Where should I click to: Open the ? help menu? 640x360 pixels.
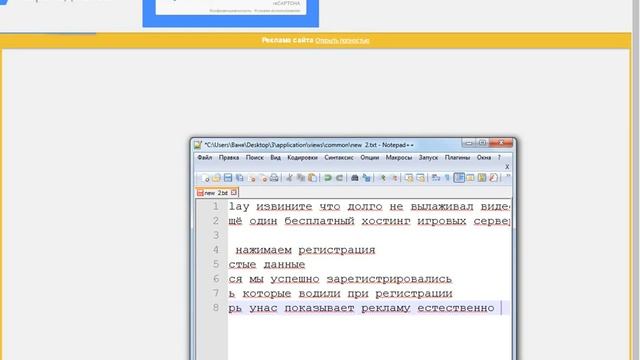[499, 158]
